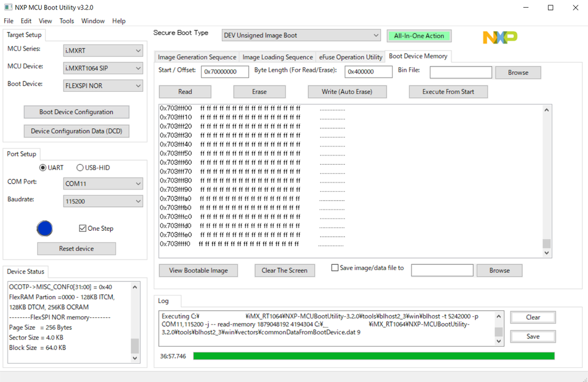Open the COM Port dropdown
Screen dimensions: 588x382
tap(103, 183)
